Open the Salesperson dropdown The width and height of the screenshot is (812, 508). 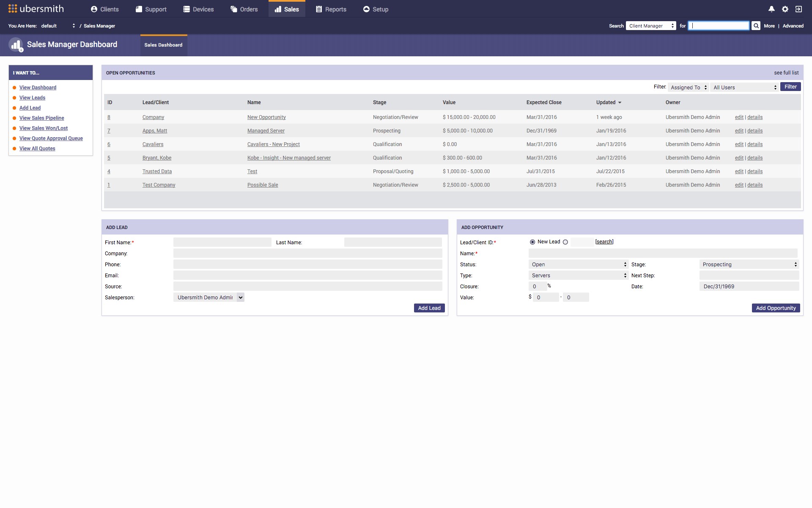coord(209,298)
